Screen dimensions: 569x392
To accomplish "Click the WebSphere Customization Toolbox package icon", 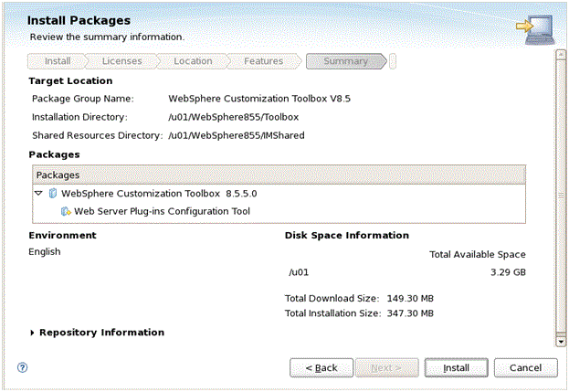I will point(53,193).
